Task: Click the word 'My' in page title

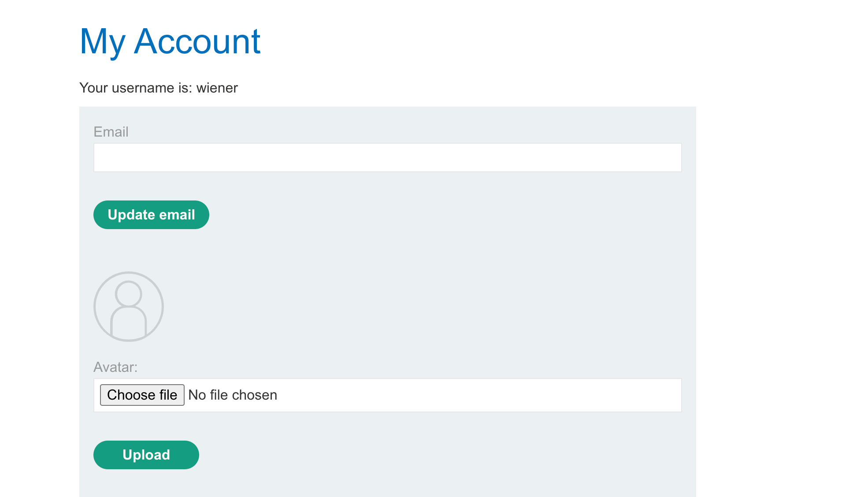Action: [x=102, y=42]
